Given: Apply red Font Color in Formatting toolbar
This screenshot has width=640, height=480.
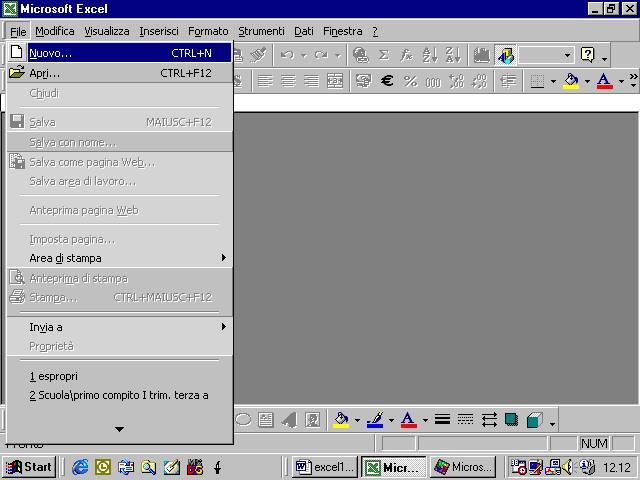Looking at the screenshot, I should point(604,81).
